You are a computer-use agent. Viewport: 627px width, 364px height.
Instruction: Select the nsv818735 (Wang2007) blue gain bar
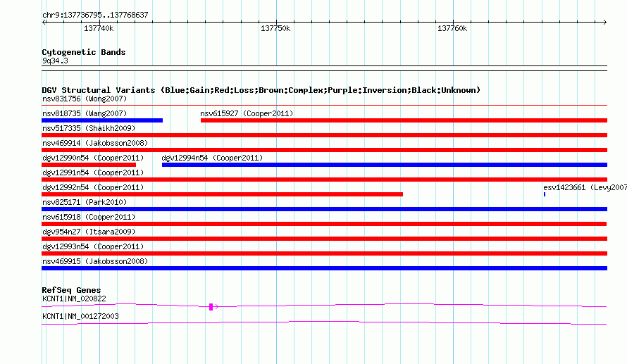pos(102,120)
